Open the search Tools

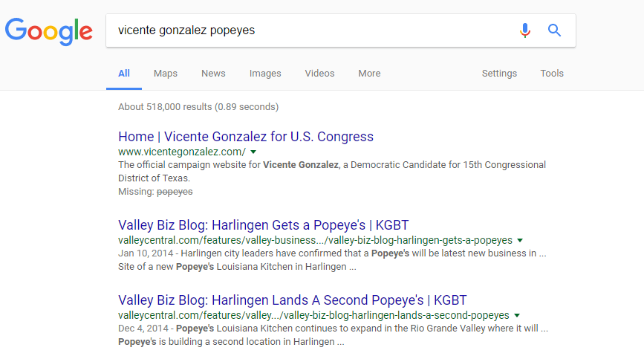coord(552,74)
